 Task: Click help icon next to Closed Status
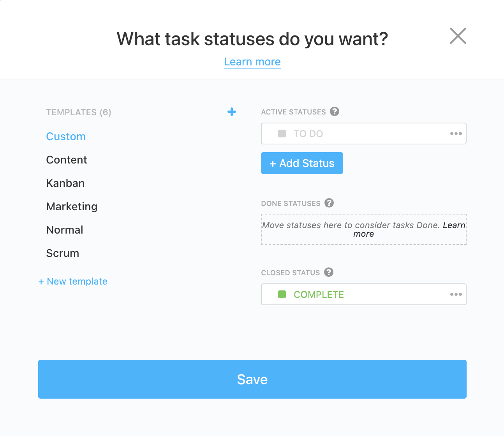[329, 272]
